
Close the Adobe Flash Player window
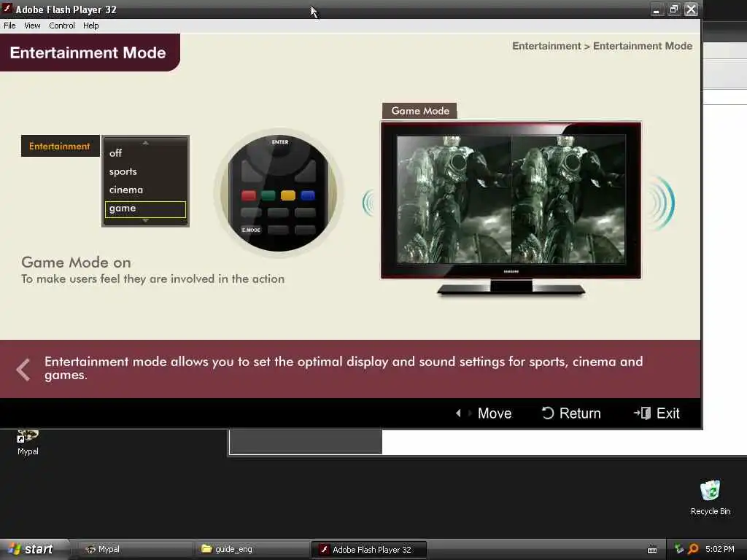pos(692,9)
